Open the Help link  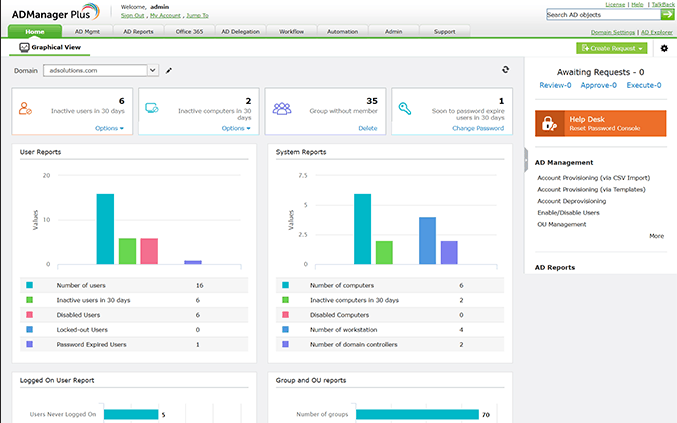tap(637, 5)
